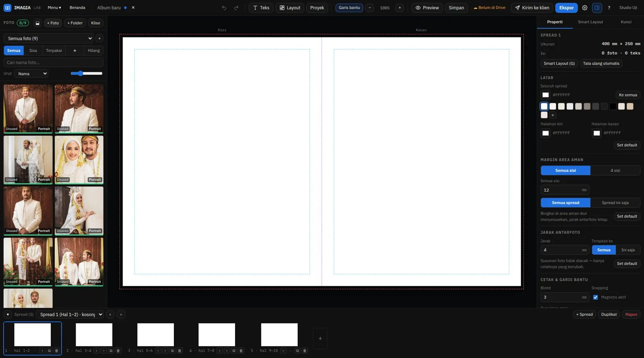
Task: Duplicate spread 3 hal 5-6 from its thumbnail row
Action: tap(172, 351)
